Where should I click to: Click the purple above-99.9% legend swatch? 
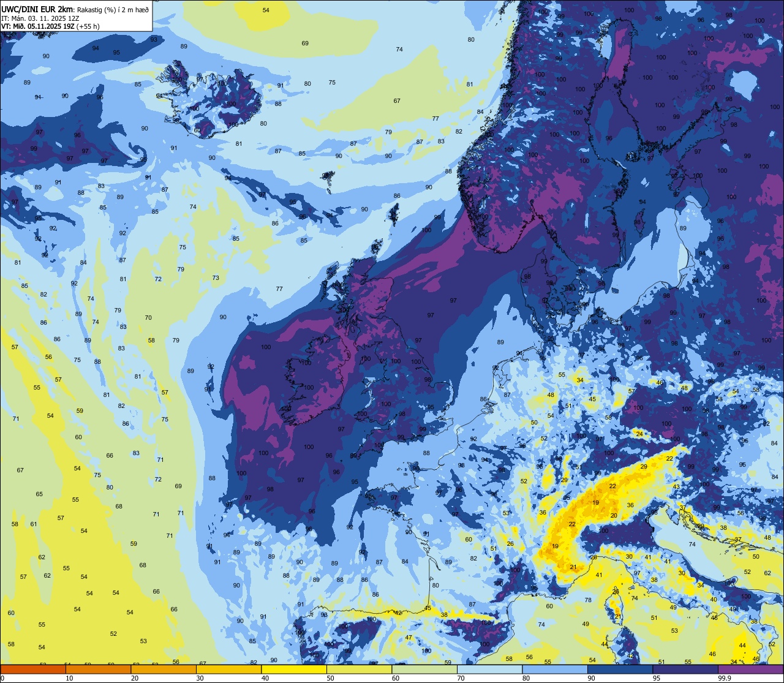tap(751, 670)
